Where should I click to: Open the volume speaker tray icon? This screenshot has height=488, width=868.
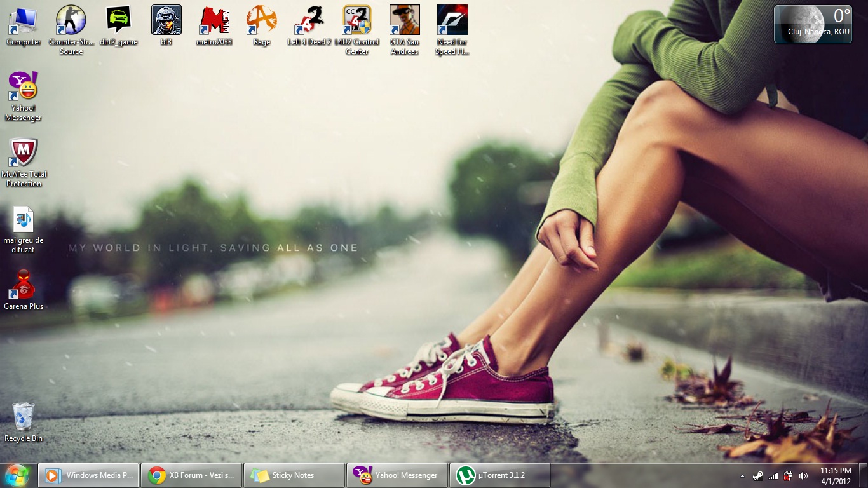(x=803, y=476)
